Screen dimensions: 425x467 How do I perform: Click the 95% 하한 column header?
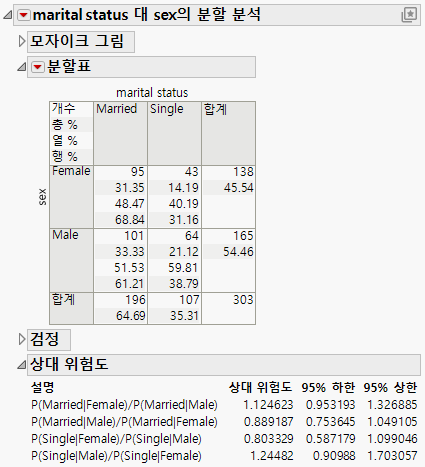[x=328, y=387]
